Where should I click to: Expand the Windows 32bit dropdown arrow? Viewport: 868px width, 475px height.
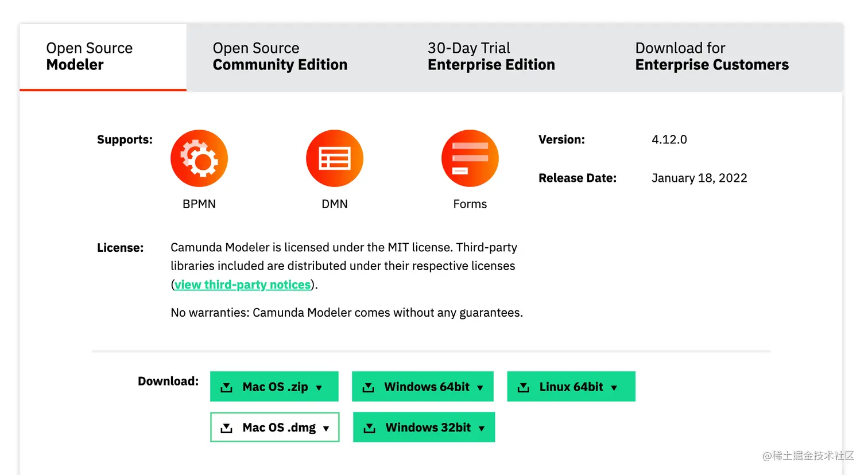click(x=482, y=429)
